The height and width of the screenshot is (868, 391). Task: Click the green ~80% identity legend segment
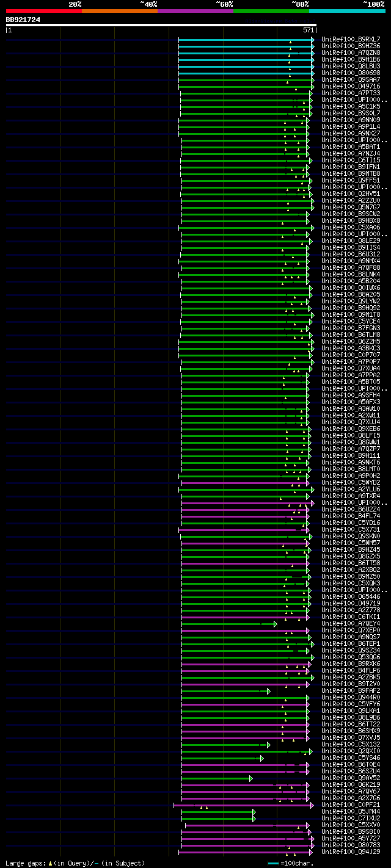[271, 10]
